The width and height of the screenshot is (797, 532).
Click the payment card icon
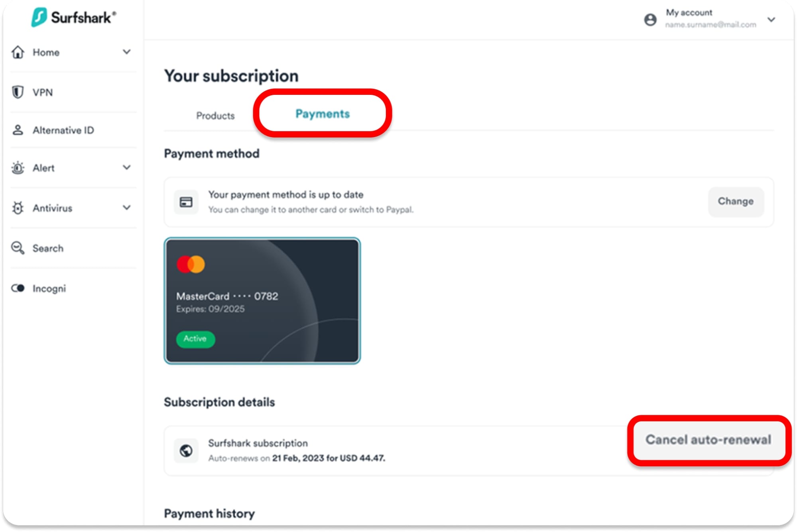(x=186, y=202)
